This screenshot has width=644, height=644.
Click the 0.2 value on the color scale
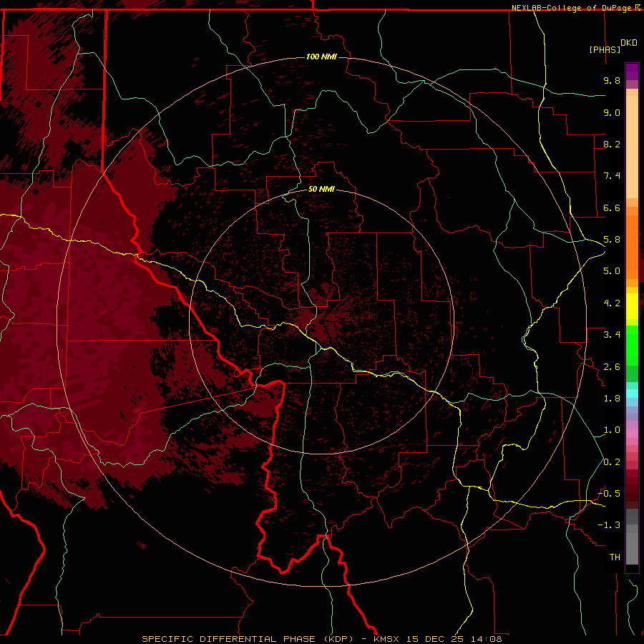pyautogui.click(x=612, y=462)
